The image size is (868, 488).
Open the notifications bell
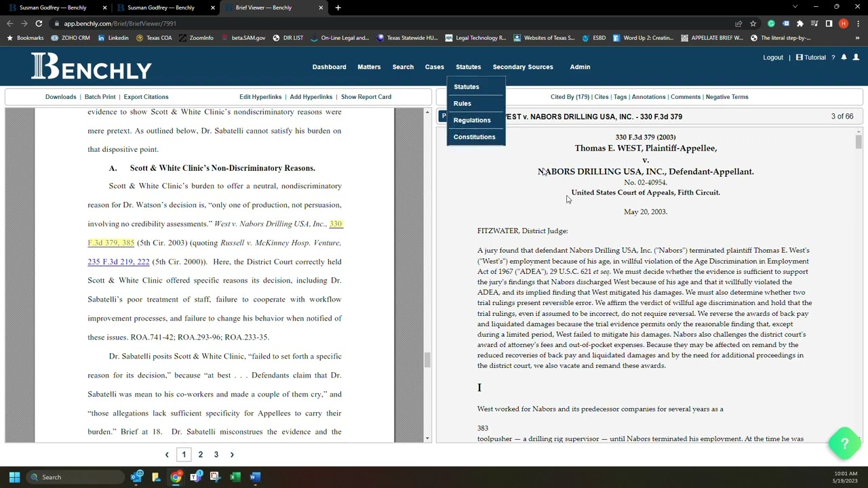point(844,58)
